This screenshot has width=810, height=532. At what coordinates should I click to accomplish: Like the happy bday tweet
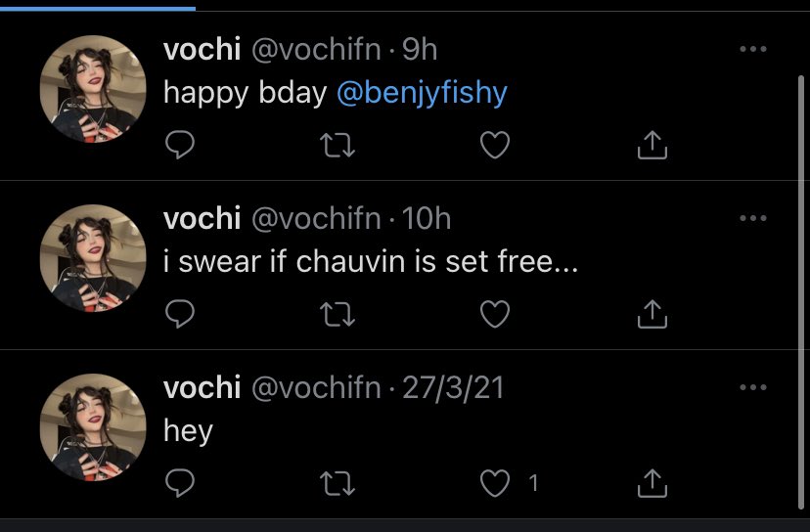496,146
